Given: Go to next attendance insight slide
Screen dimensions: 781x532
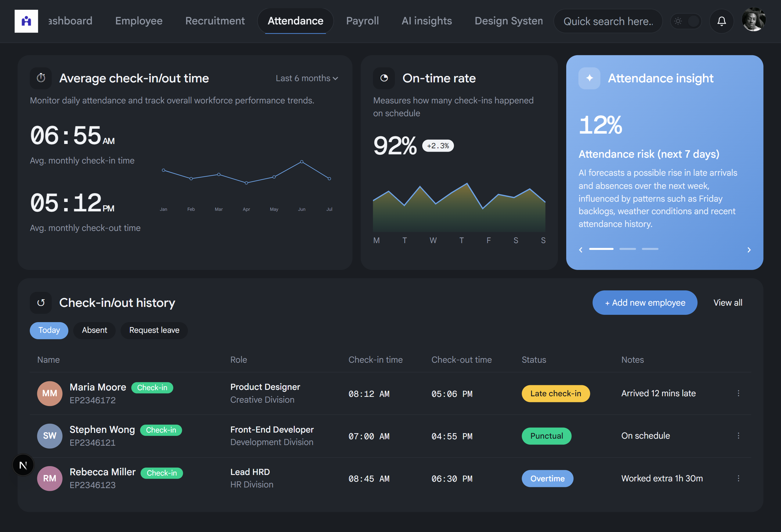Looking at the screenshot, I should [749, 250].
